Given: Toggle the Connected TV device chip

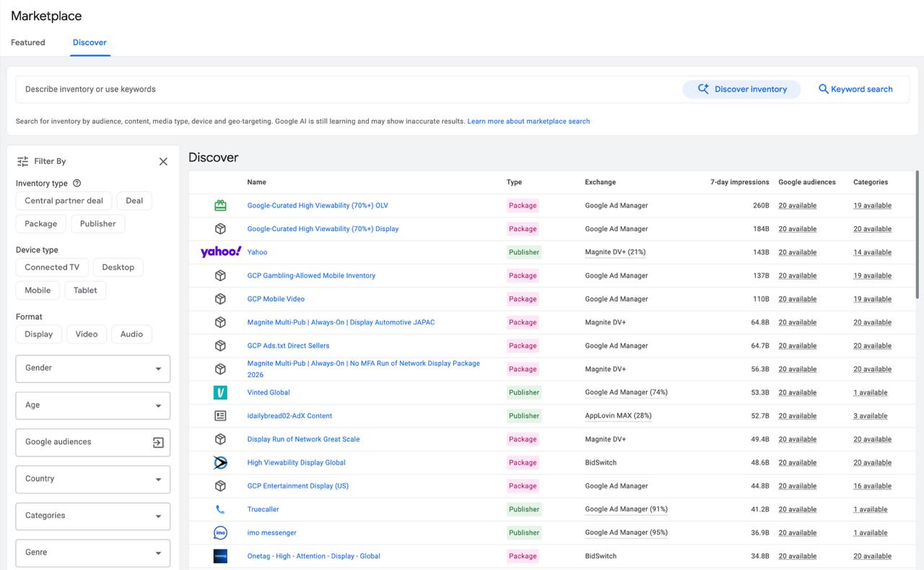Looking at the screenshot, I should click(52, 267).
